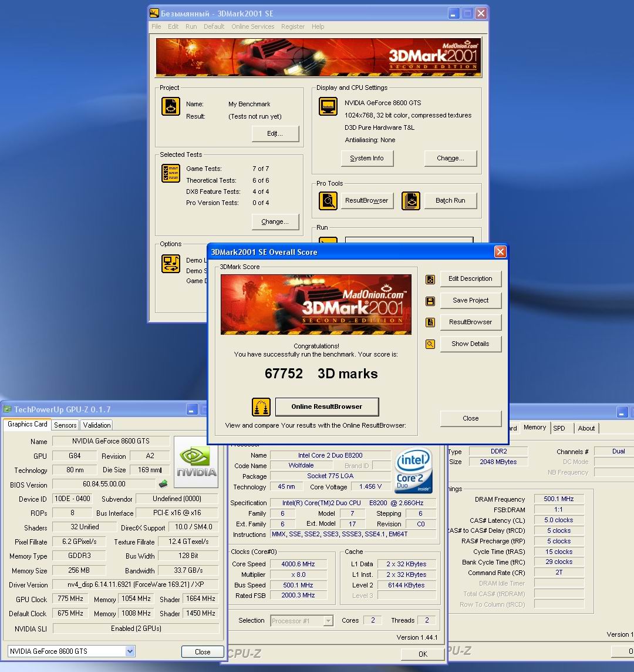Click the OK button in CPU-Z

(423, 654)
